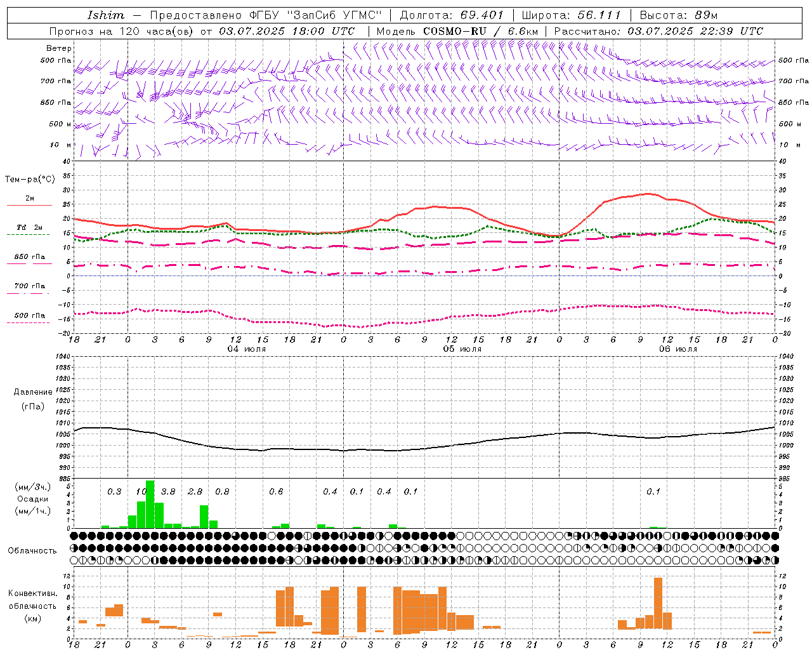This screenshot has height=650, width=812.
Task: Click the green dashed Td 2м legend line
Action: (29, 235)
